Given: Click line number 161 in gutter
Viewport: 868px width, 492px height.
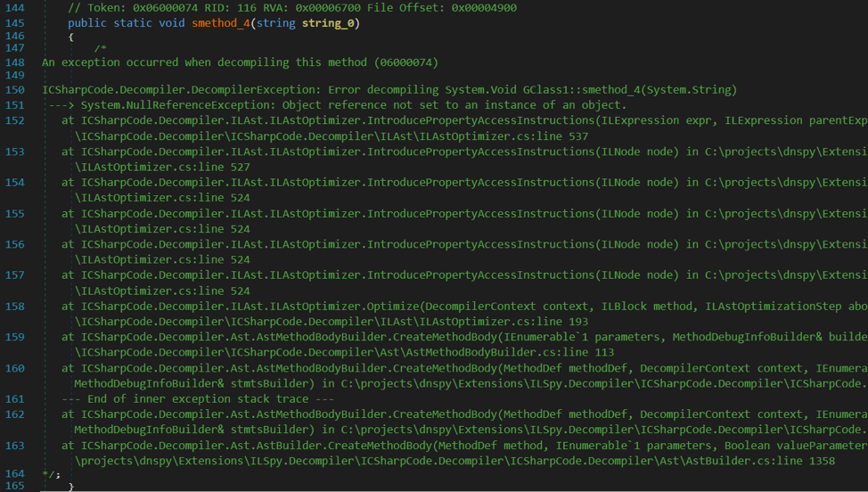Looking at the screenshot, I should (x=15, y=399).
